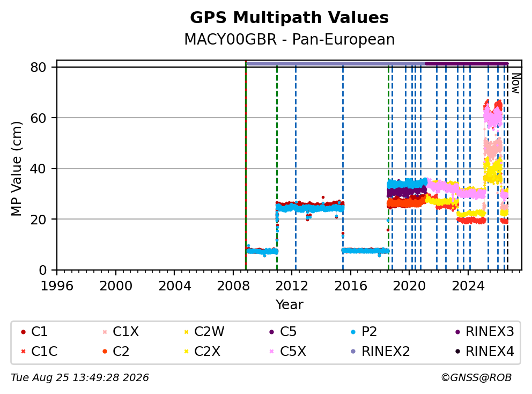Click the MP Value (cm) axis label
Image resolution: width=532 pixels, height=394 pixels.
(x=16, y=169)
